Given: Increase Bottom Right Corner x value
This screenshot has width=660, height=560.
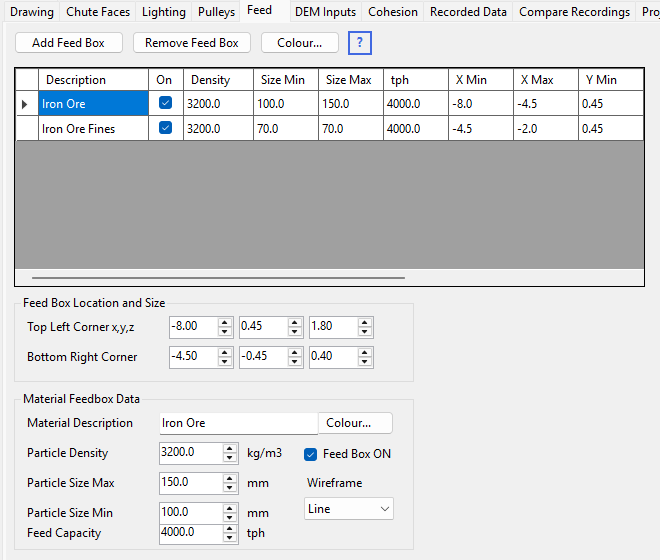Looking at the screenshot, I should click(x=225, y=352).
